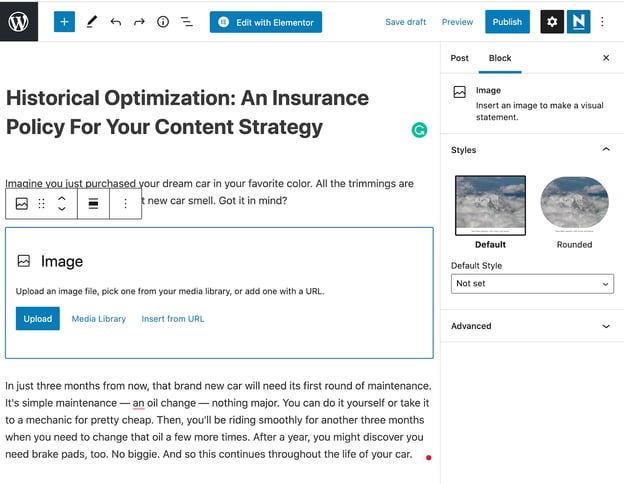Select the Rounded image style thumbnail
This screenshot has width=624, height=484.
click(574, 205)
